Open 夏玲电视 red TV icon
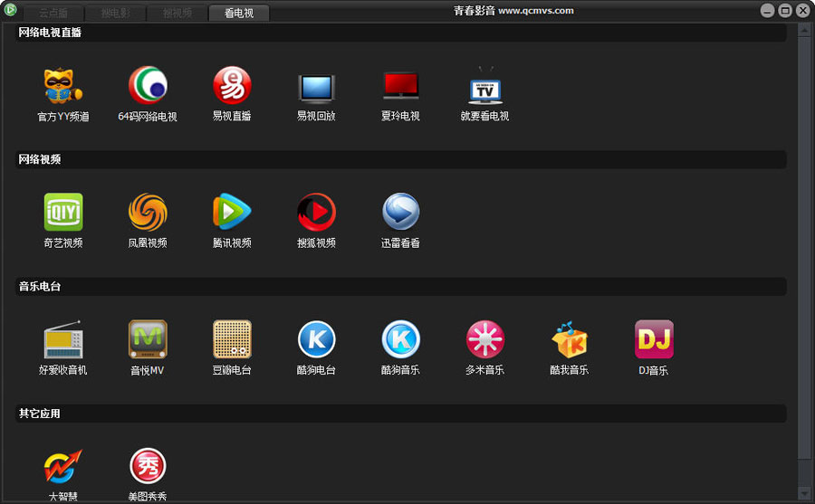 point(400,87)
